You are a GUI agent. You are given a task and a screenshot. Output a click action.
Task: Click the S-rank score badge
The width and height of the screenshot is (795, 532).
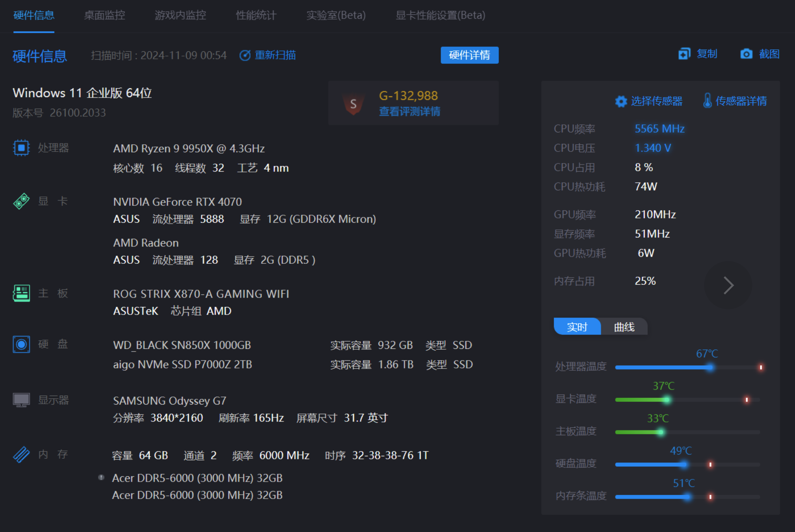pyautogui.click(x=353, y=104)
